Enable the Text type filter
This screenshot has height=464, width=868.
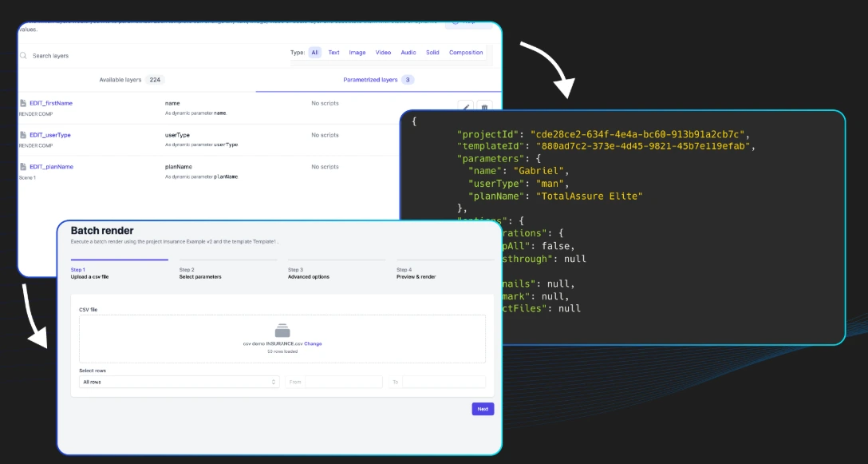coord(333,52)
